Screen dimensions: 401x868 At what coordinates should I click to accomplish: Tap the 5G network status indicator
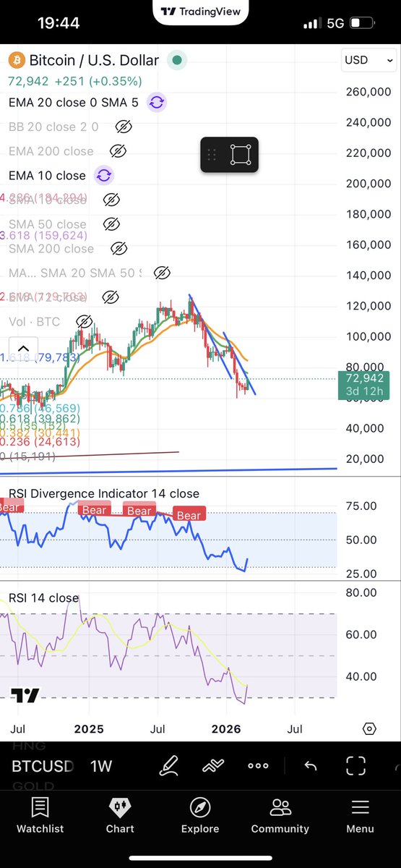point(335,23)
